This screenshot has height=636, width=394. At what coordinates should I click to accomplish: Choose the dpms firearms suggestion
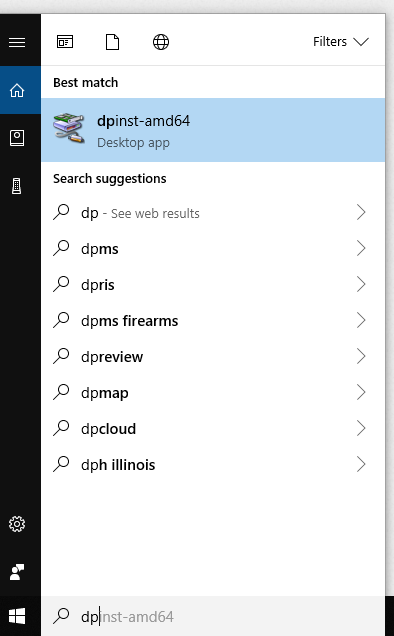(x=213, y=320)
